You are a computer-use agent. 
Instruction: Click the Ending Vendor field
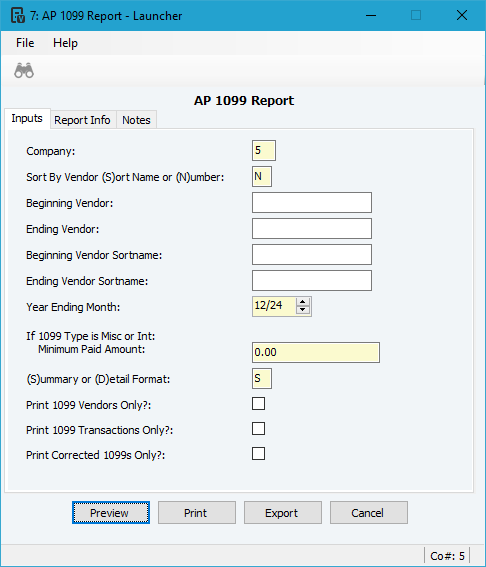coord(312,229)
